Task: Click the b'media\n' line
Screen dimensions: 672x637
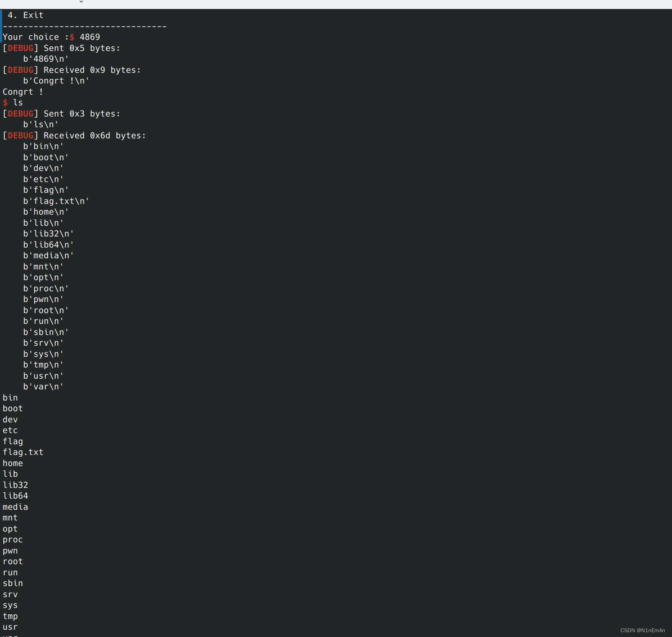Action: click(x=48, y=255)
